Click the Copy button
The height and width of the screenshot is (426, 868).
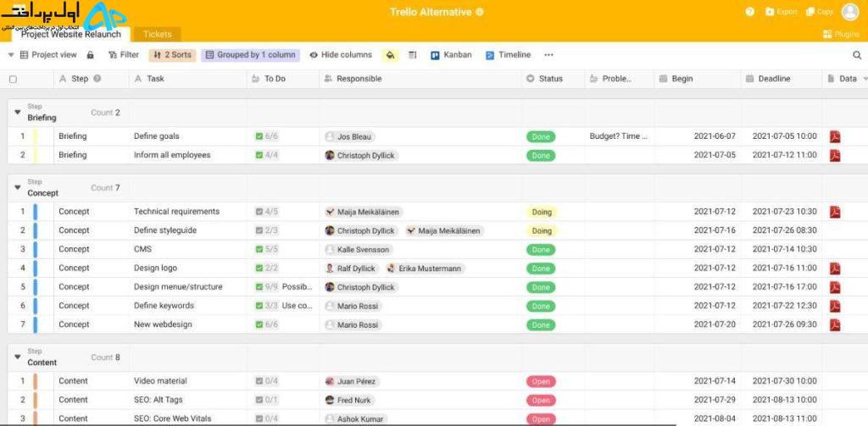(x=820, y=12)
